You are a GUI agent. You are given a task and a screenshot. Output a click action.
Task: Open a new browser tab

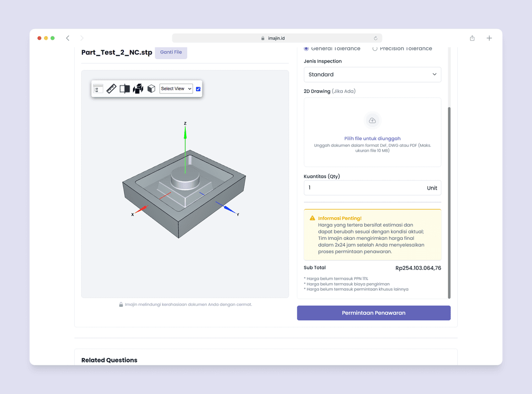[489, 38]
